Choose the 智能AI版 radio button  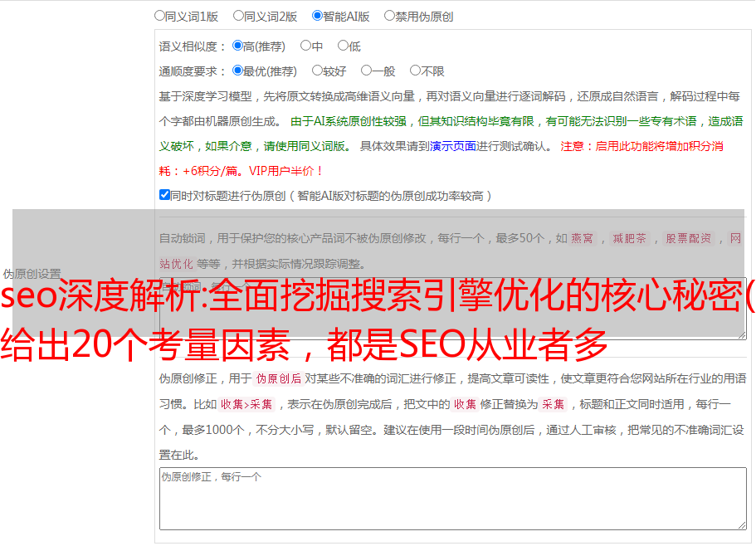coord(317,16)
